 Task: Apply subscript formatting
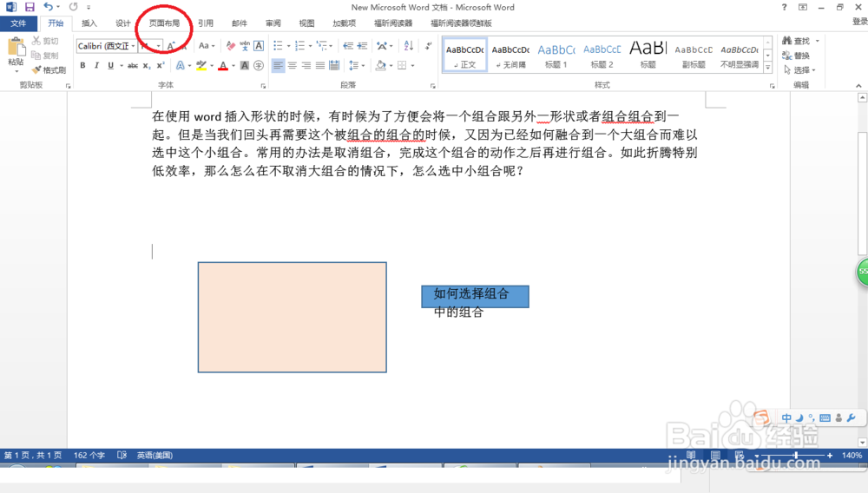[146, 65]
